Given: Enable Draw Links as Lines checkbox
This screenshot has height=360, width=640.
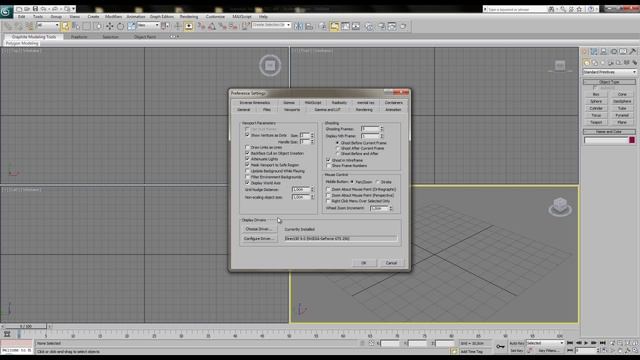Looking at the screenshot, I should click(247, 147).
